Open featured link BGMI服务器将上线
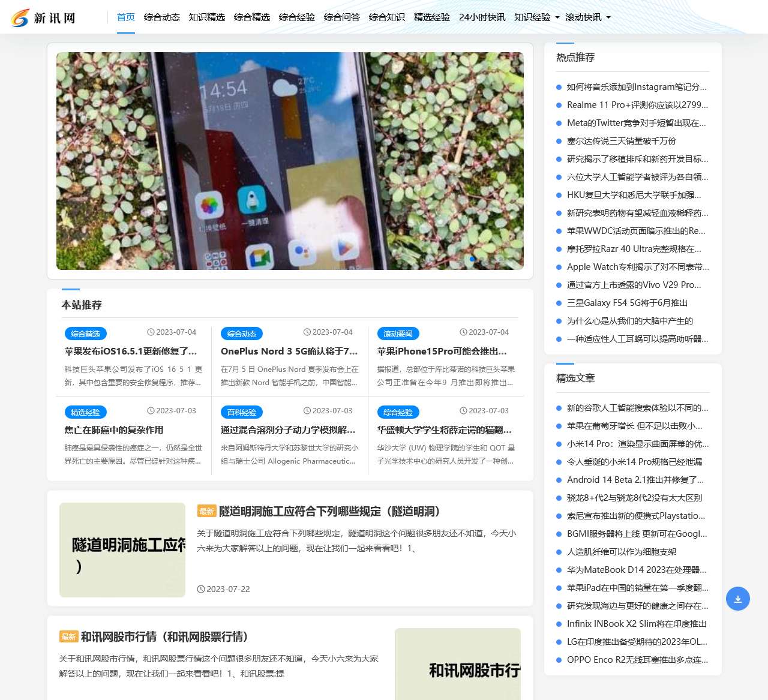The image size is (768, 700). (x=637, y=534)
